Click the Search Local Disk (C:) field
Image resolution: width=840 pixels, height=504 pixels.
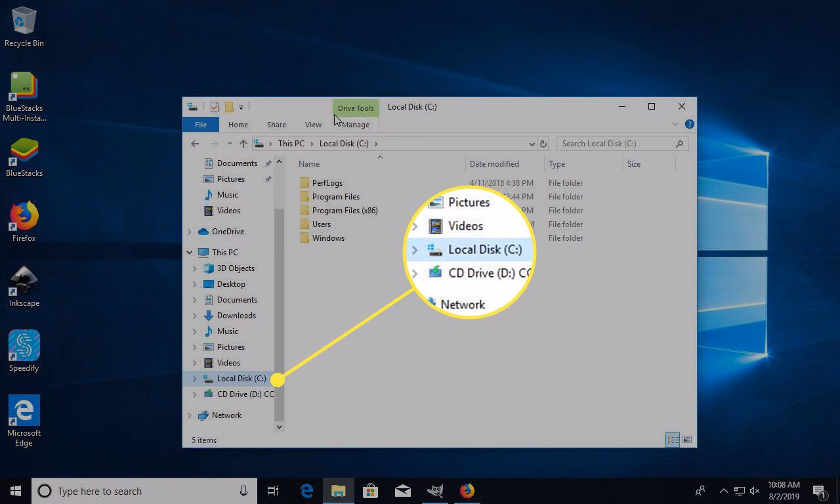tap(616, 144)
